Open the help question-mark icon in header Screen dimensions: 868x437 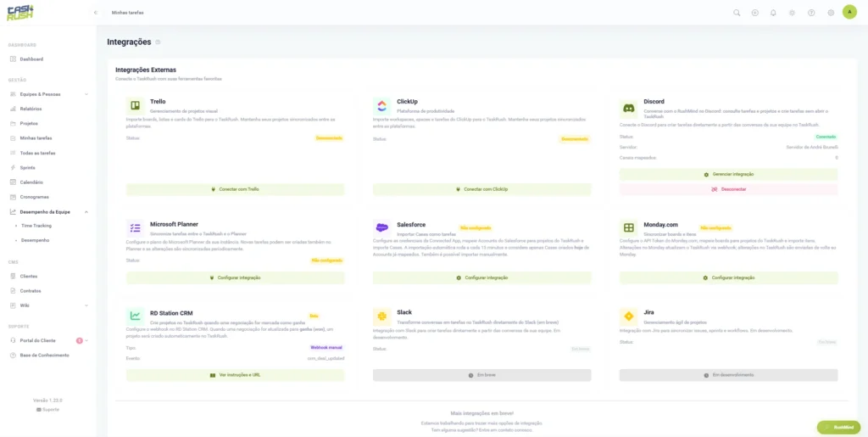coord(811,13)
